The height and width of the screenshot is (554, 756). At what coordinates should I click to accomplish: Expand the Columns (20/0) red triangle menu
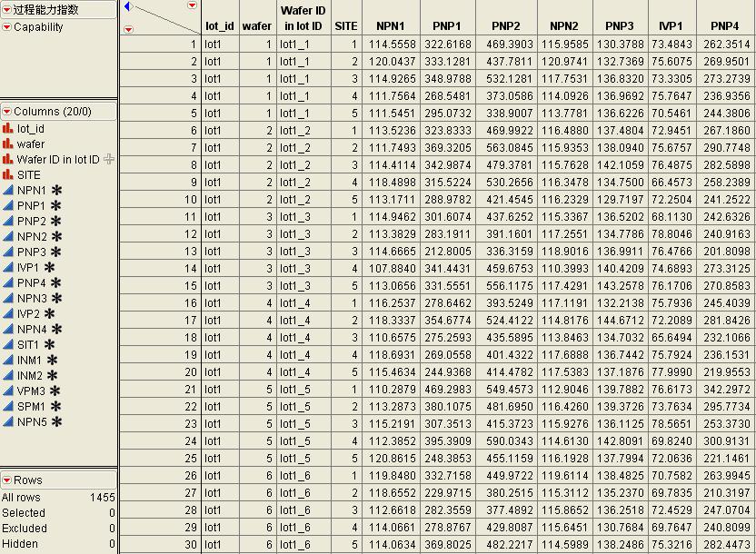6,112
